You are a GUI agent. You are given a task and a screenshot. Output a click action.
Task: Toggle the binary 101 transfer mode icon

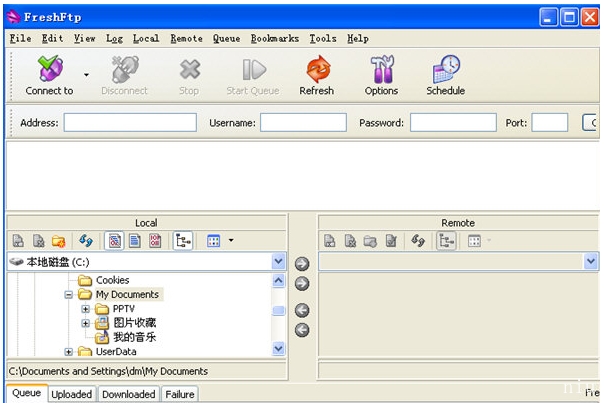click(x=155, y=241)
